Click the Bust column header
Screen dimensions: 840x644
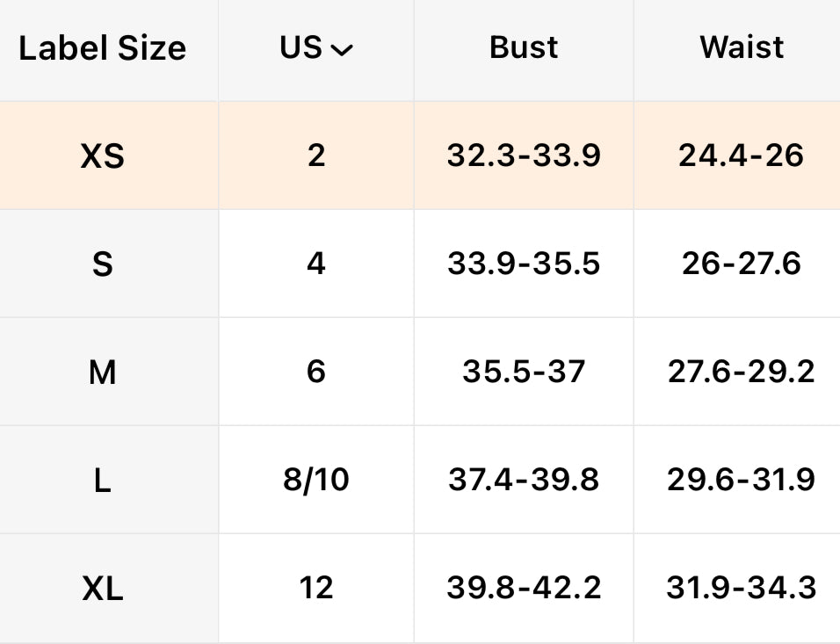coord(524,47)
